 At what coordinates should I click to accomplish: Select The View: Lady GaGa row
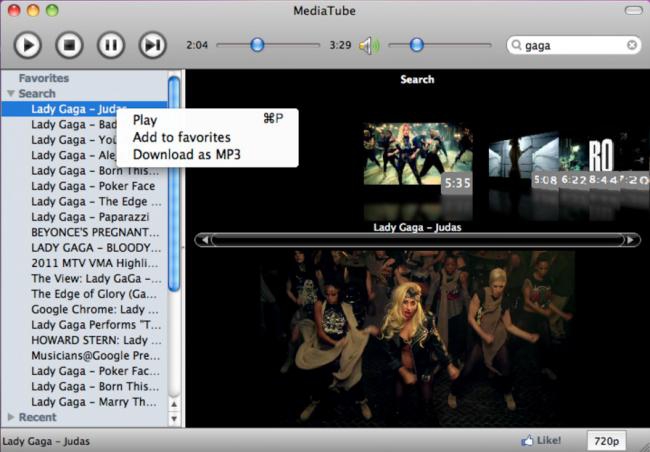click(84, 278)
